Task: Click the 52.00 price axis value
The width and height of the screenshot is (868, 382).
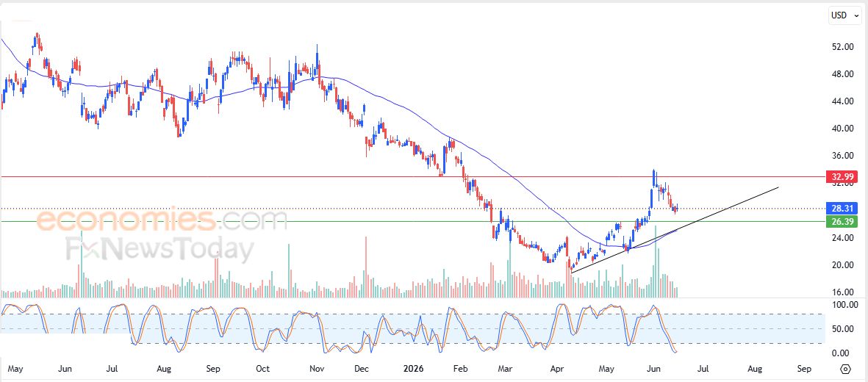Action: [842, 47]
